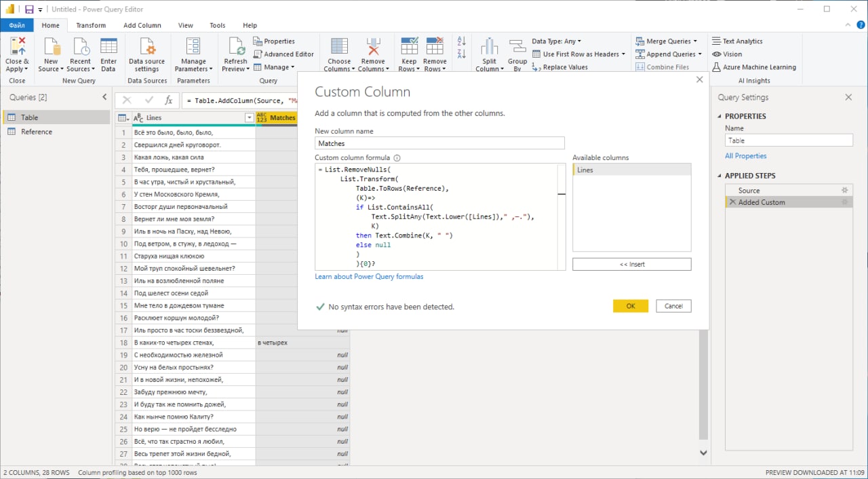Select the Enter Data icon
This screenshot has width=868, height=479.
click(108, 55)
